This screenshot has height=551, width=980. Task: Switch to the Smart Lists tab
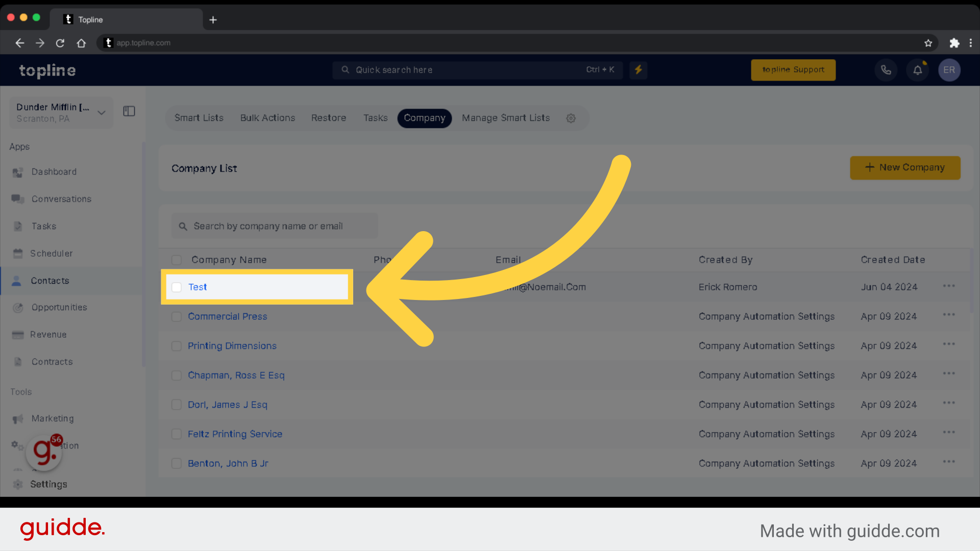click(199, 118)
